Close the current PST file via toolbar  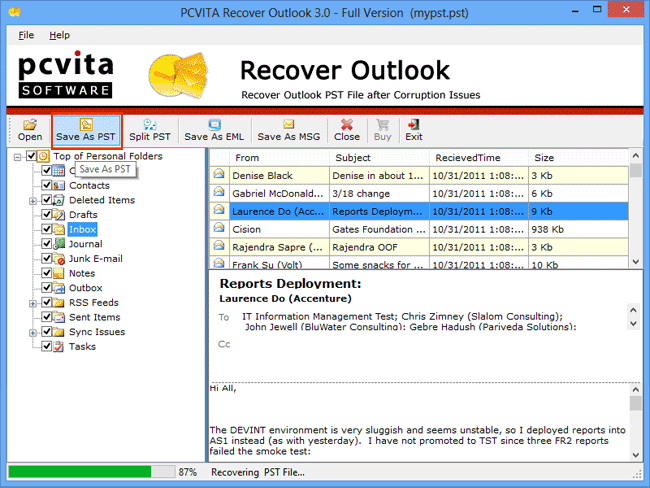pos(347,130)
